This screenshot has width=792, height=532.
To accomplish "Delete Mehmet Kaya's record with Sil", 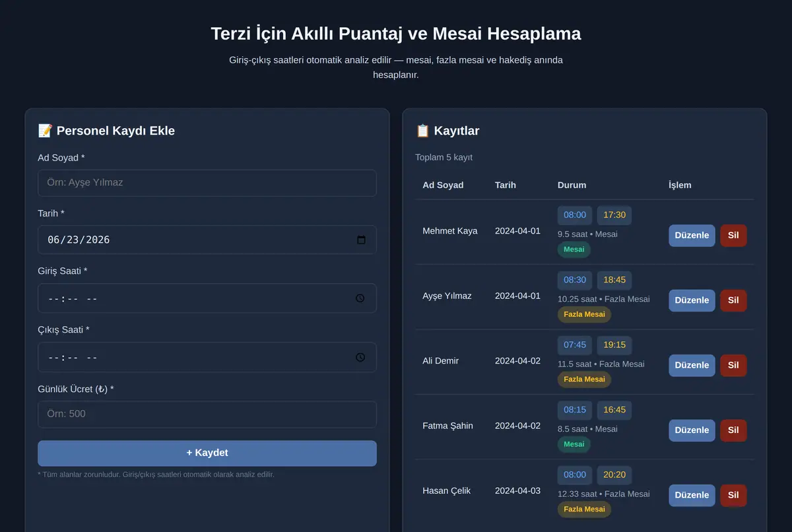I will [733, 236].
